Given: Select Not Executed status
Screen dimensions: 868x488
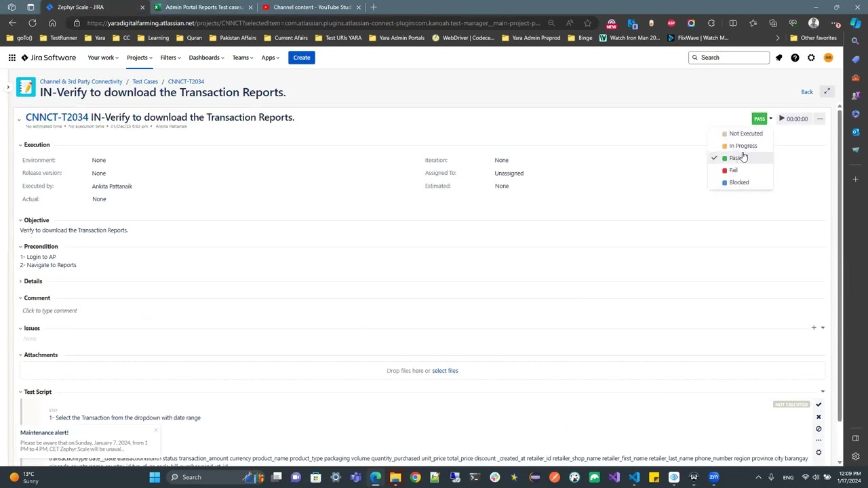Looking at the screenshot, I should [x=741, y=134].
